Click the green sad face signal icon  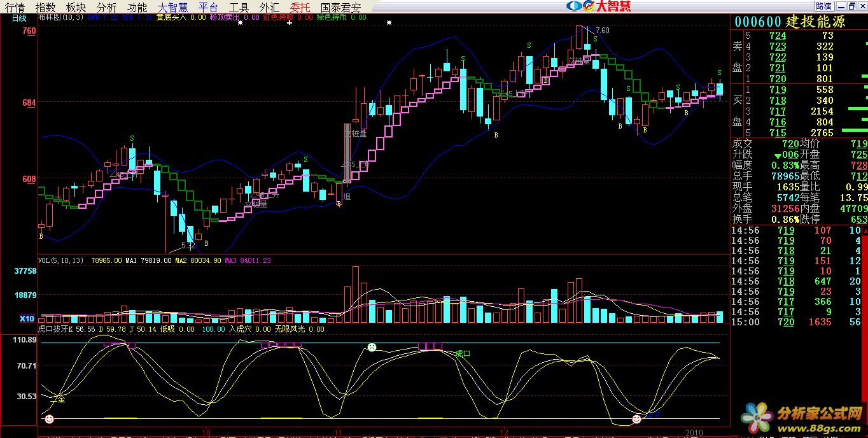tap(372, 348)
